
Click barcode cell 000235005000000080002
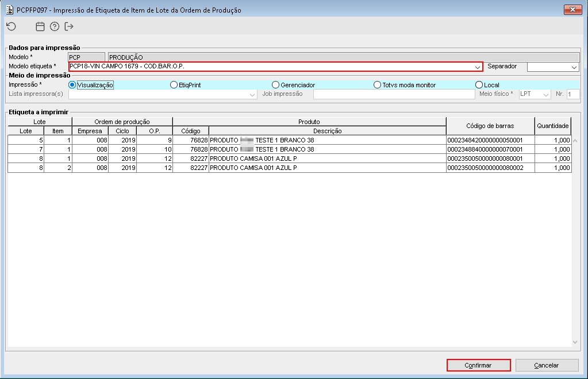[490, 168]
